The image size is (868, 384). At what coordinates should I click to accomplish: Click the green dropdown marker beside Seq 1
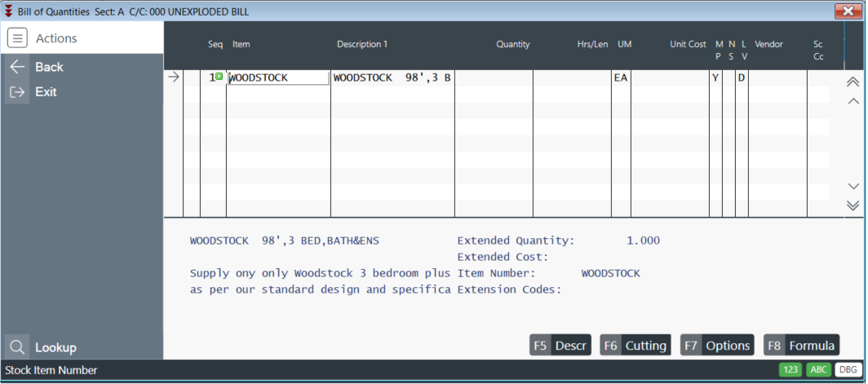tap(219, 77)
